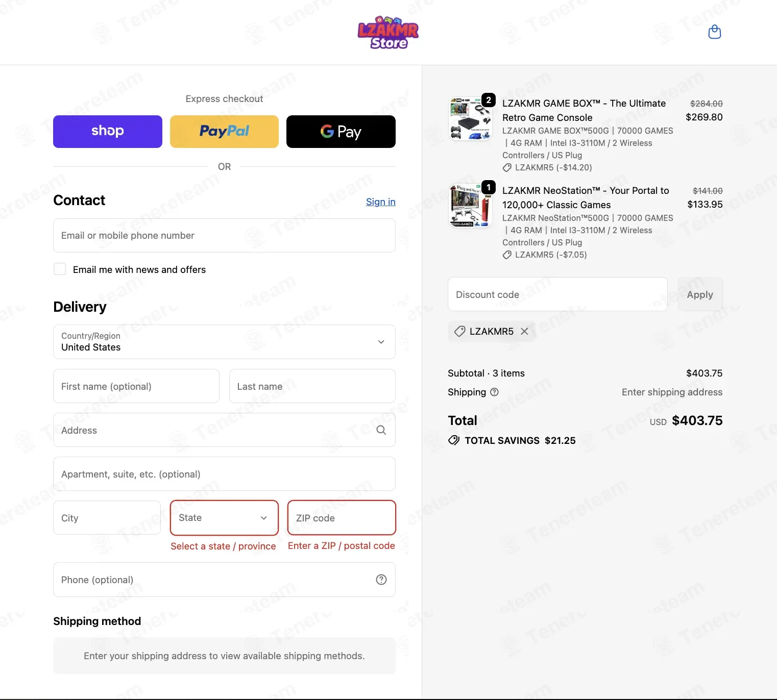
Task: Expand the State dropdown
Action: click(x=224, y=518)
